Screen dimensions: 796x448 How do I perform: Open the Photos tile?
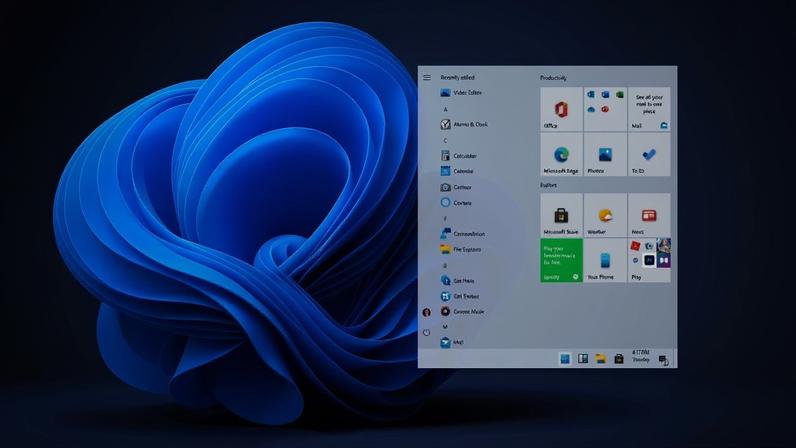point(605,154)
